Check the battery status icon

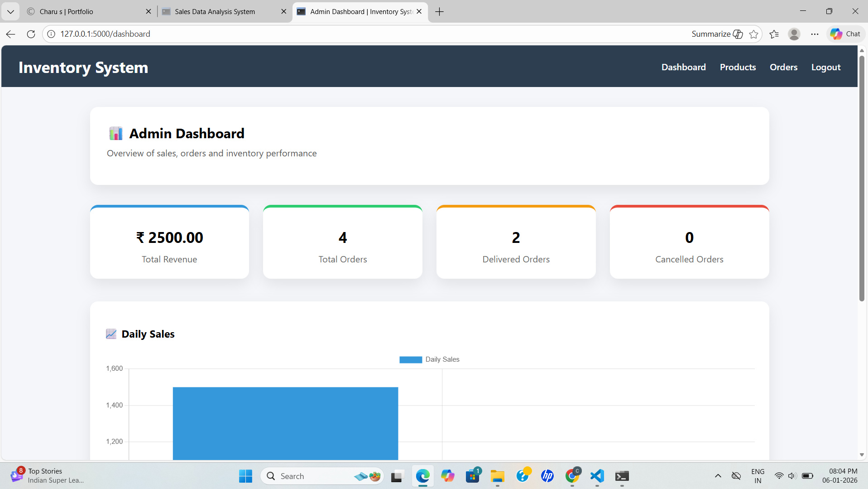[x=807, y=476]
